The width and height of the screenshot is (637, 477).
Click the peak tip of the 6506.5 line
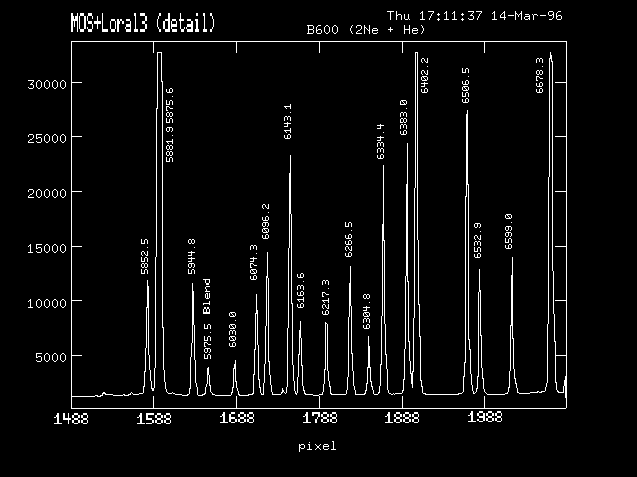(x=467, y=111)
